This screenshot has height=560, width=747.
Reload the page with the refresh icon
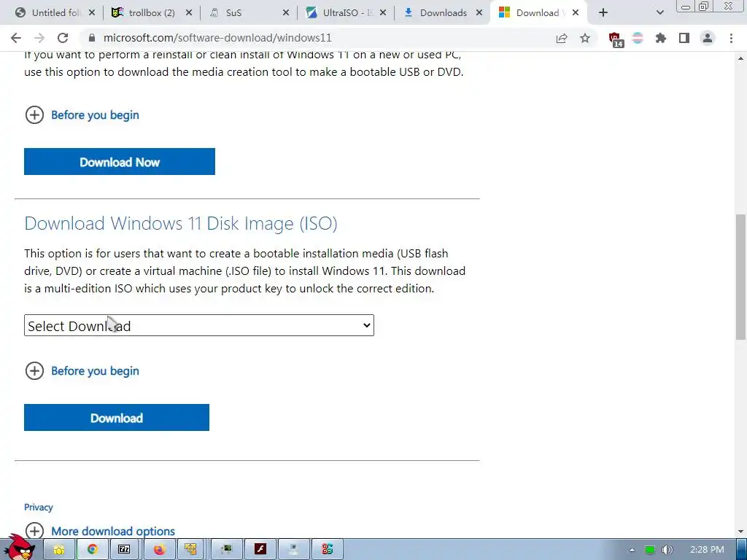[63, 38]
